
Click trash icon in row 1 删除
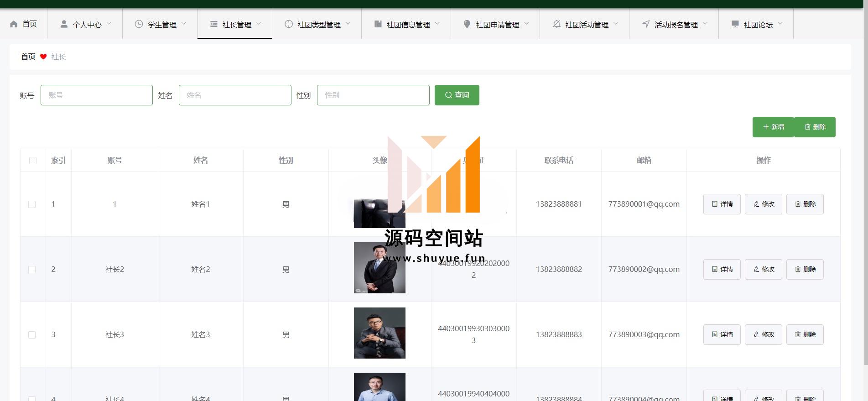click(x=798, y=204)
